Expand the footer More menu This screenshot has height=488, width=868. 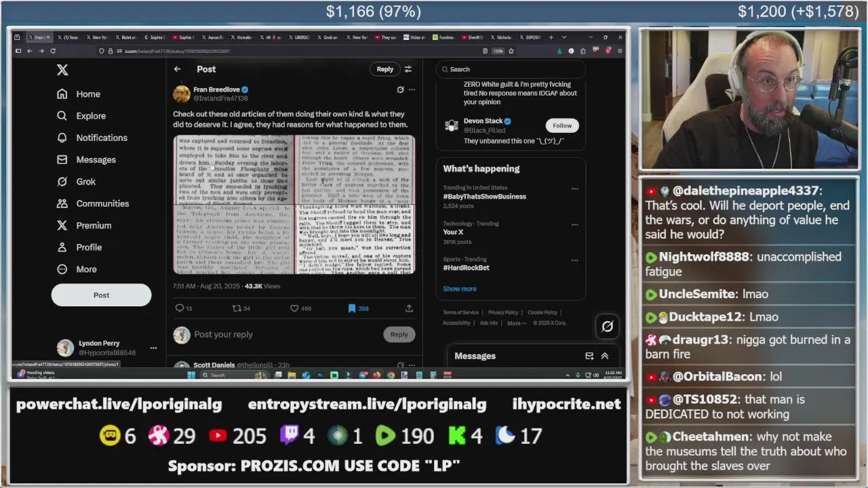click(x=517, y=323)
